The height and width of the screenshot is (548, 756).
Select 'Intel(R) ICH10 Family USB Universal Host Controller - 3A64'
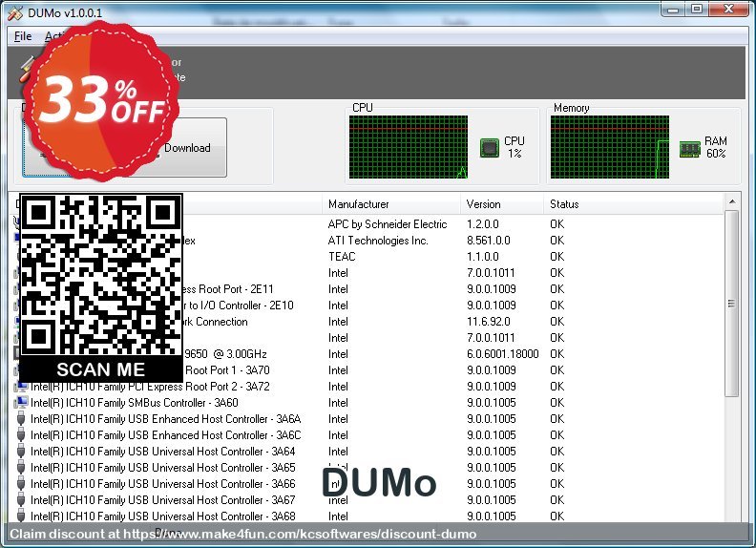pos(163,452)
